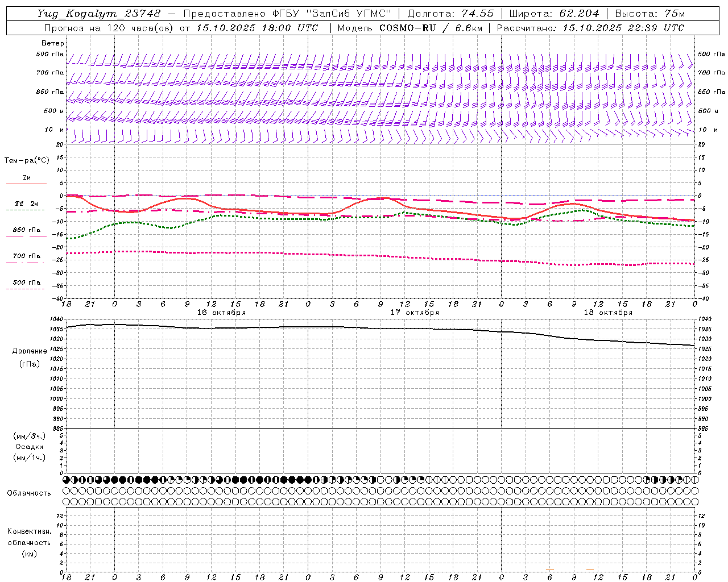Screen dimensions: 728x582
Task: Click the Облачность panel label
Action: tap(29, 493)
